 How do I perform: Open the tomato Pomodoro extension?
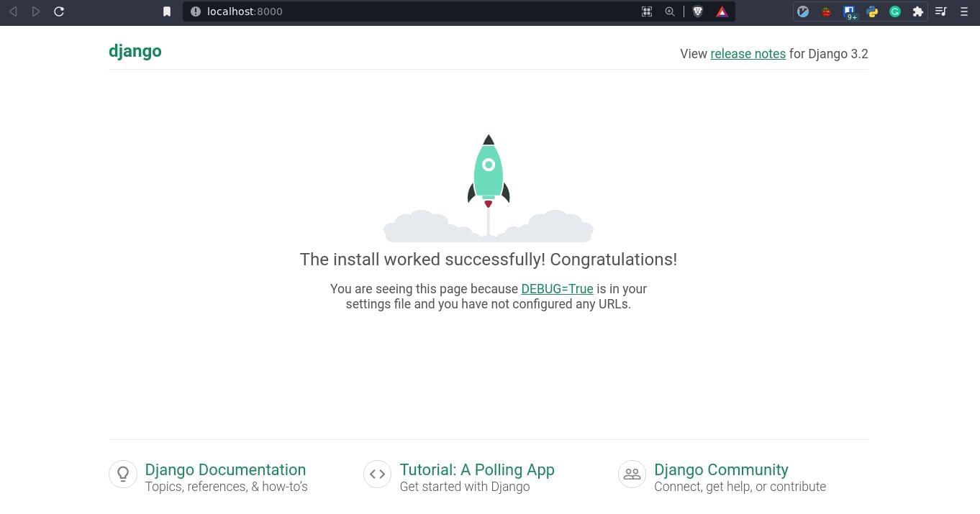tap(826, 12)
